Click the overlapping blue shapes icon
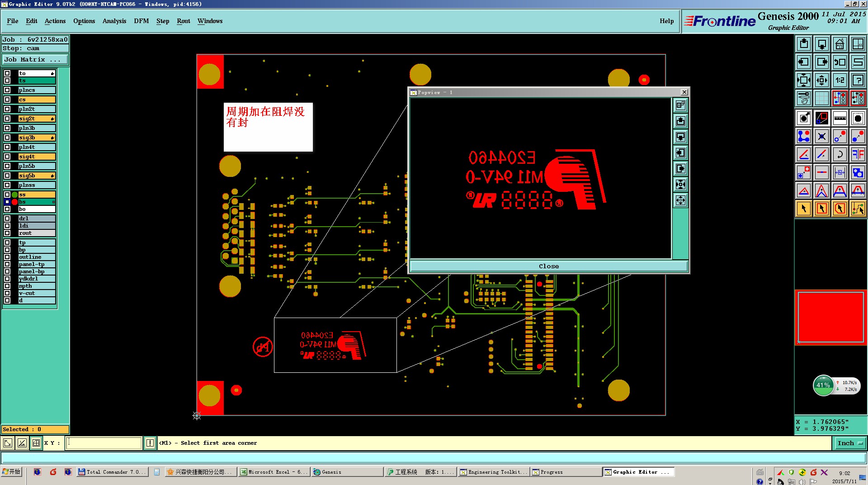 coord(858,172)
